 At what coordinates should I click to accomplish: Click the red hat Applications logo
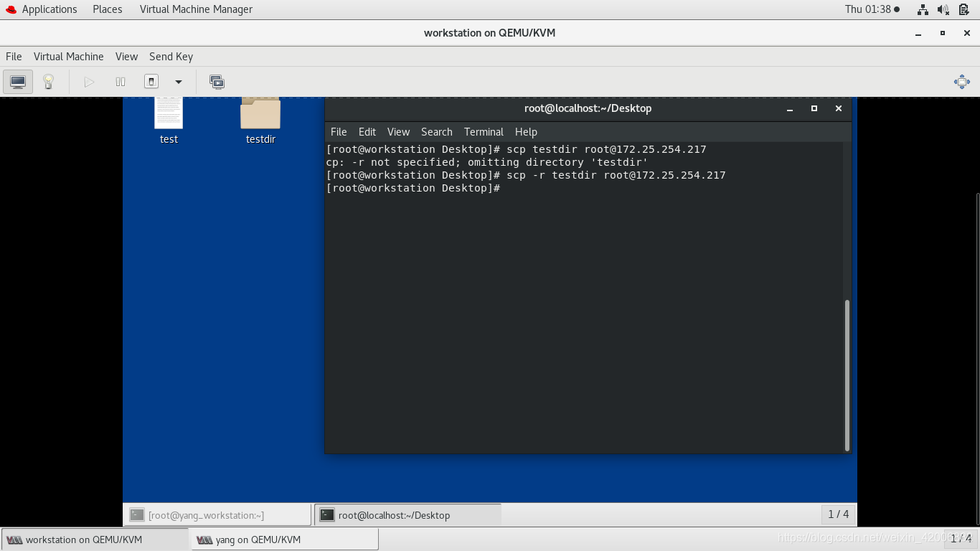tap(10, 9)
